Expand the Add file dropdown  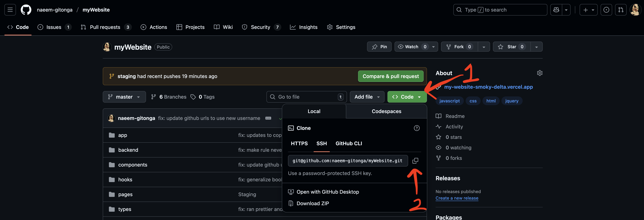click(367, 97)
